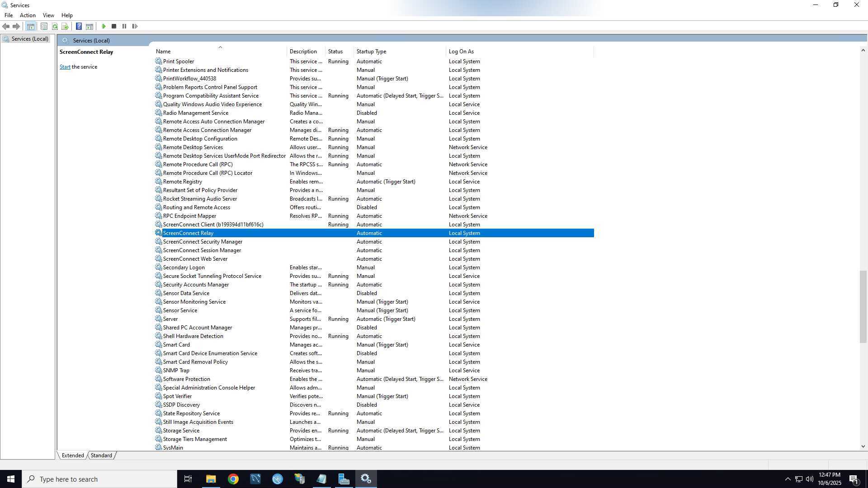Open the View menu
The image size is (868, 488).
[48, 15]
